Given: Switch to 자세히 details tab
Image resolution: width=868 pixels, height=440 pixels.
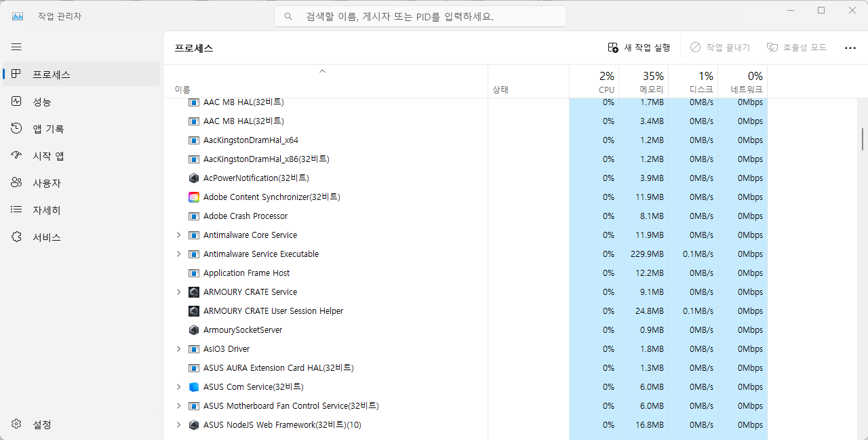Looking at the screenshot, I should (x=81, y=210).
